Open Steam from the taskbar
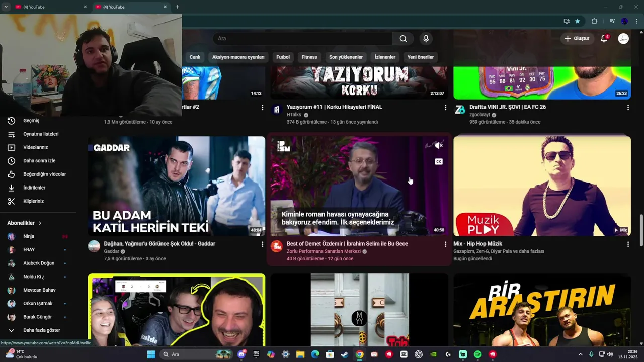 345,354
